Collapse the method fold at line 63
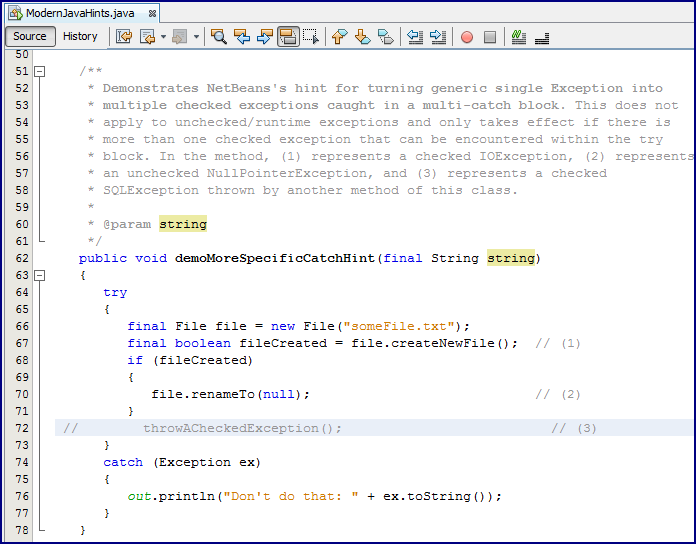696x544 pixels. [40, 276]
